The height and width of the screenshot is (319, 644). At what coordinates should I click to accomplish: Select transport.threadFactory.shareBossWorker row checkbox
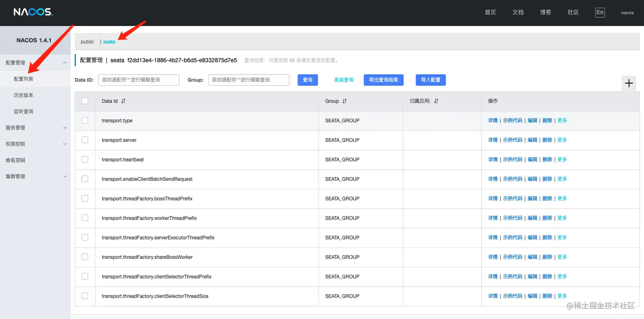(85, 257)
